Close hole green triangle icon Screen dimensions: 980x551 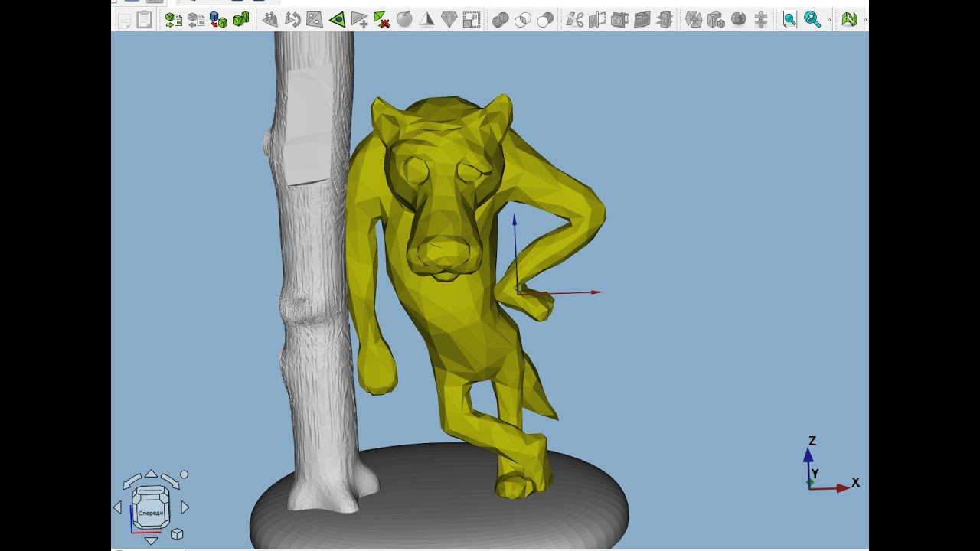point(337,20)
